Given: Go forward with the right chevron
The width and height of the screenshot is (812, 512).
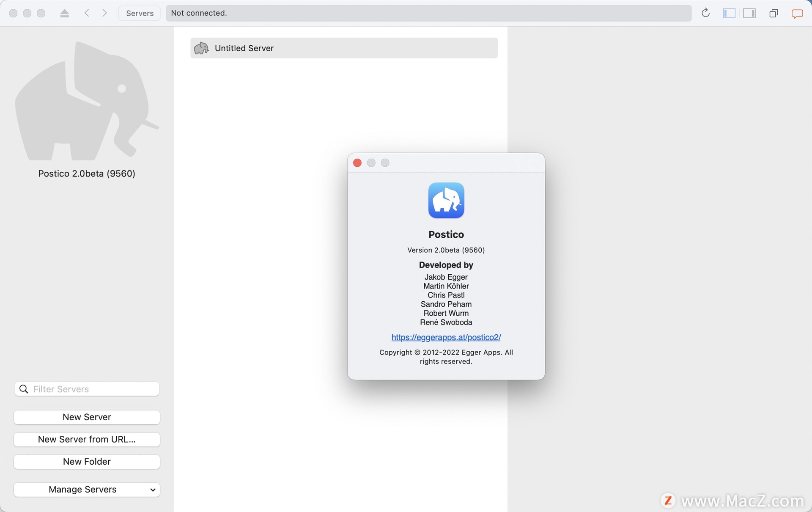Looking at the screenshot, I should click(x=104, y=13).
